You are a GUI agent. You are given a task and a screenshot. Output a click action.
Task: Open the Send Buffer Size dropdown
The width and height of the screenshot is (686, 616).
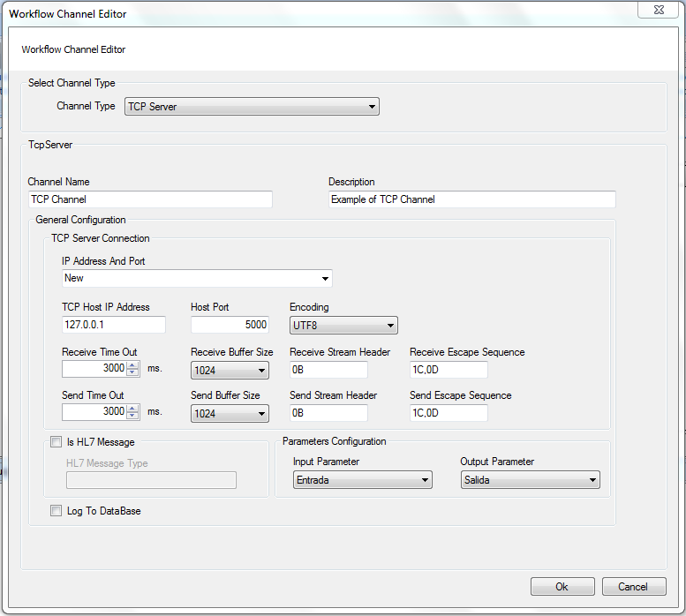(230, 414)
